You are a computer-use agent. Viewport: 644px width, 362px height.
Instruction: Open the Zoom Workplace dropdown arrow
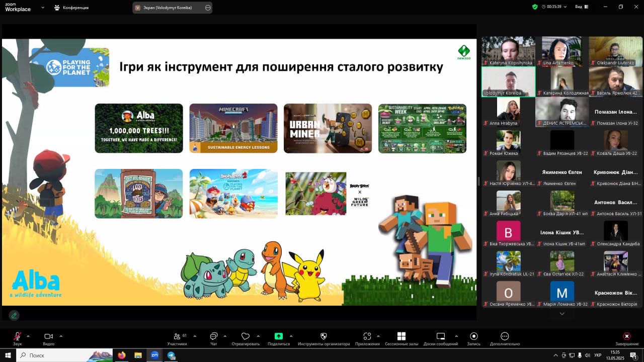pos(42,8)
